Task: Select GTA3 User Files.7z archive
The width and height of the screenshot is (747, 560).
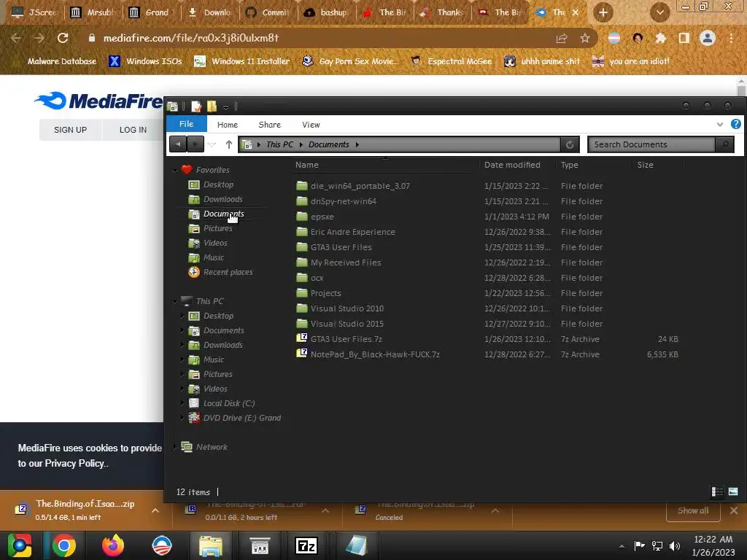Action: tap(346, 339)
